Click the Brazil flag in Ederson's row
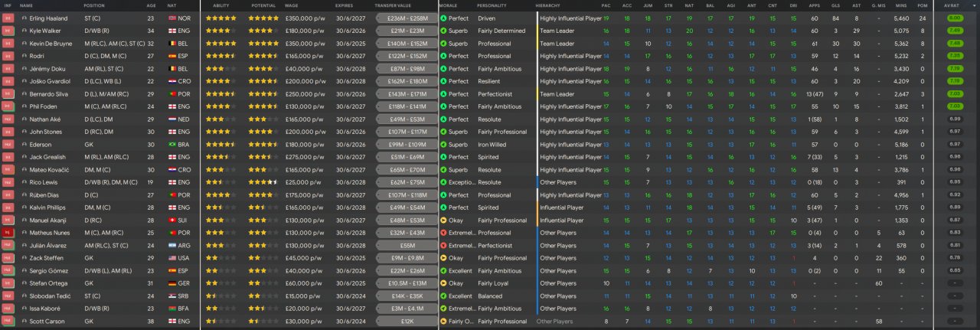Screen dimensions: 980x330 click(x=171, y=144)
